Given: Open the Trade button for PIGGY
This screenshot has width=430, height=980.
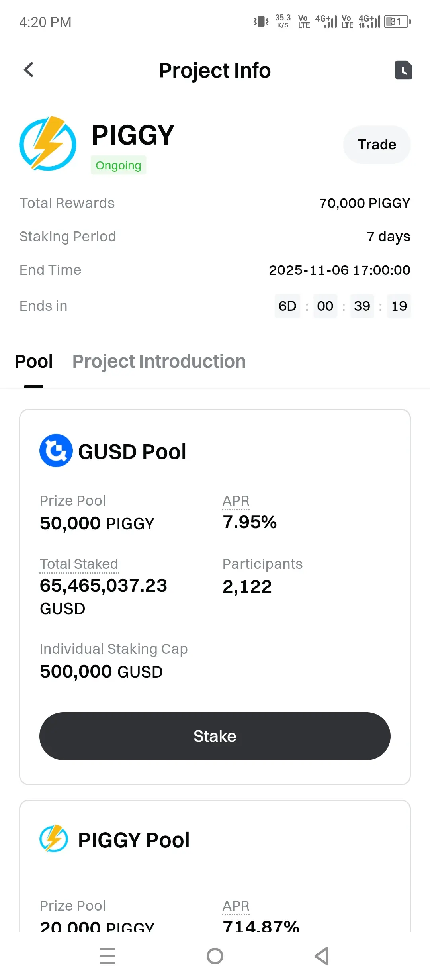Looking at the screenshot, I should click(377, 145).
